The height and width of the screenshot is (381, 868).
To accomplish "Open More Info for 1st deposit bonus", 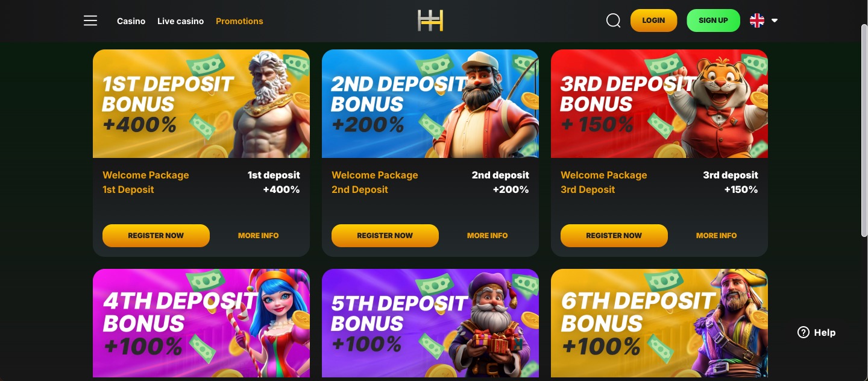I will [x=258, y=236].
